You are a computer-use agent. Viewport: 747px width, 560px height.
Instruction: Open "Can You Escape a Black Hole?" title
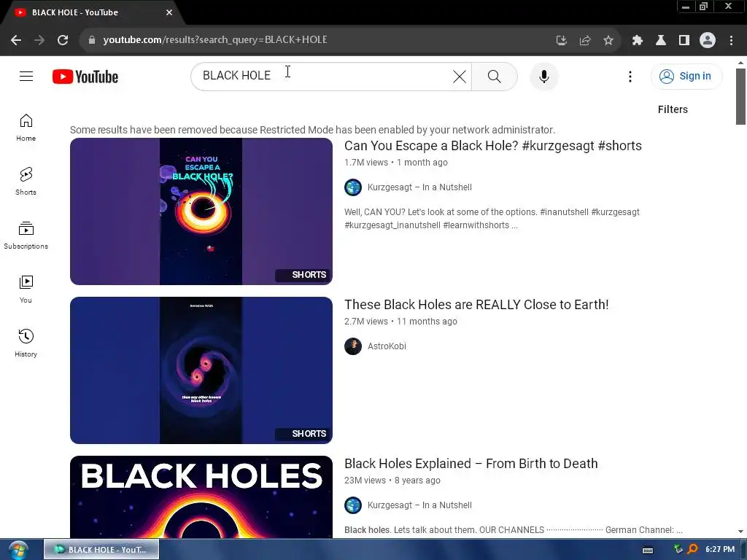point(493,146)
